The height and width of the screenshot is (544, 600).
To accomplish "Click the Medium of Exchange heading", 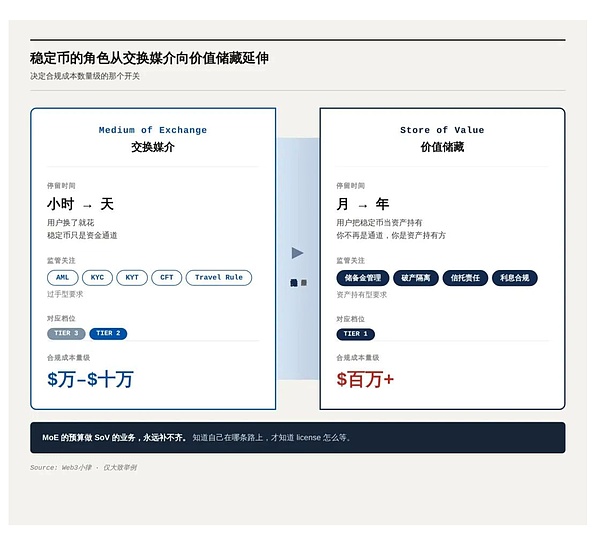I will (152, 130).
